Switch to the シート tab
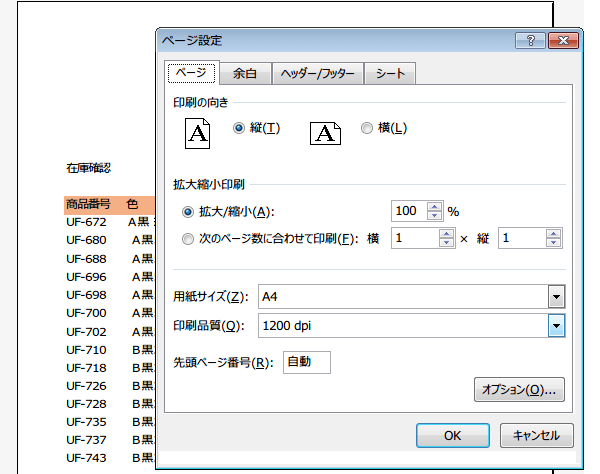 [x=390, y=73]
